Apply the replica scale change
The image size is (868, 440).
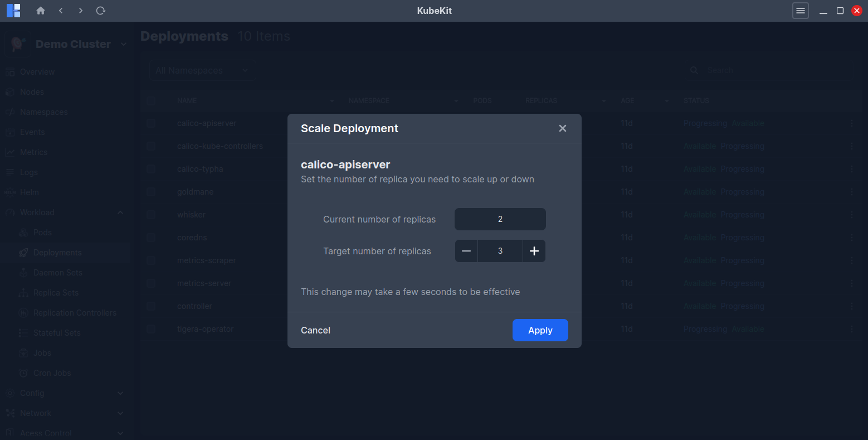[x=540, y=330]
